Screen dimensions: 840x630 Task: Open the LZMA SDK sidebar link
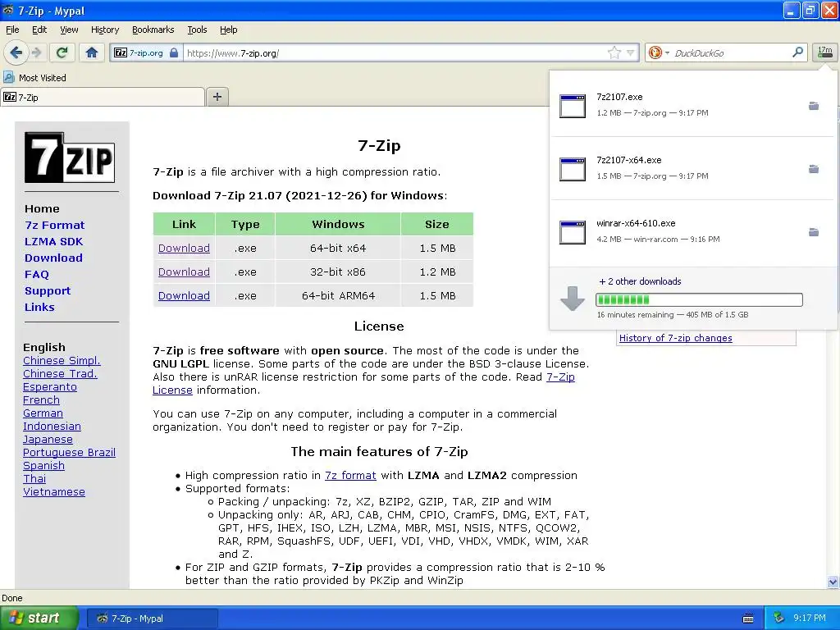pos(53,242)
